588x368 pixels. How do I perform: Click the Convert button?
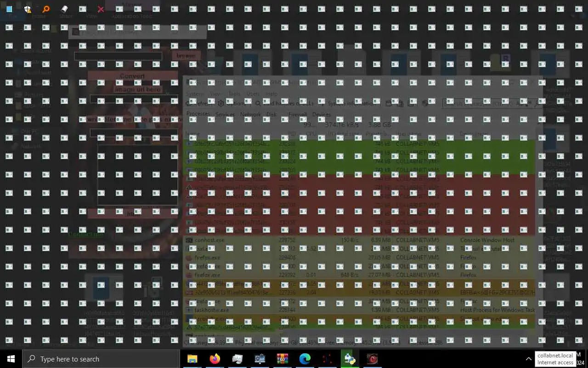tap(132, 76)
